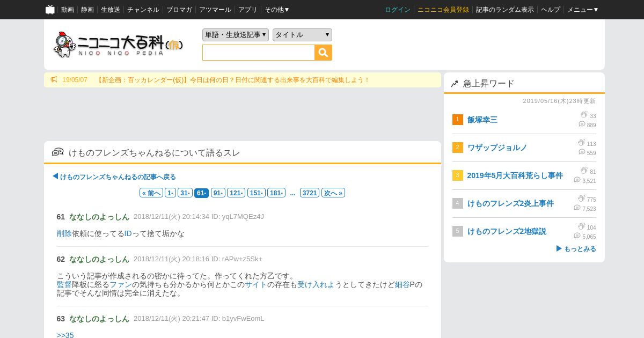Click the ID link in post 61
644x338 pixels.
(128, 233)
